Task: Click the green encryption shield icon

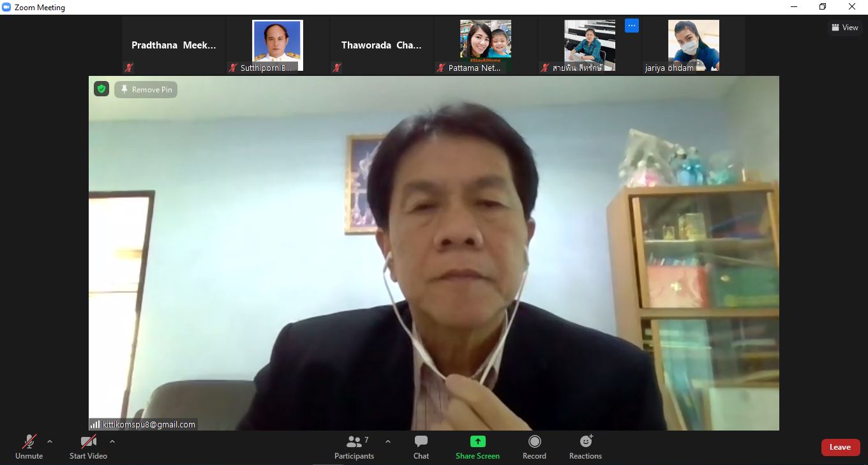Action: click(101, 89)
